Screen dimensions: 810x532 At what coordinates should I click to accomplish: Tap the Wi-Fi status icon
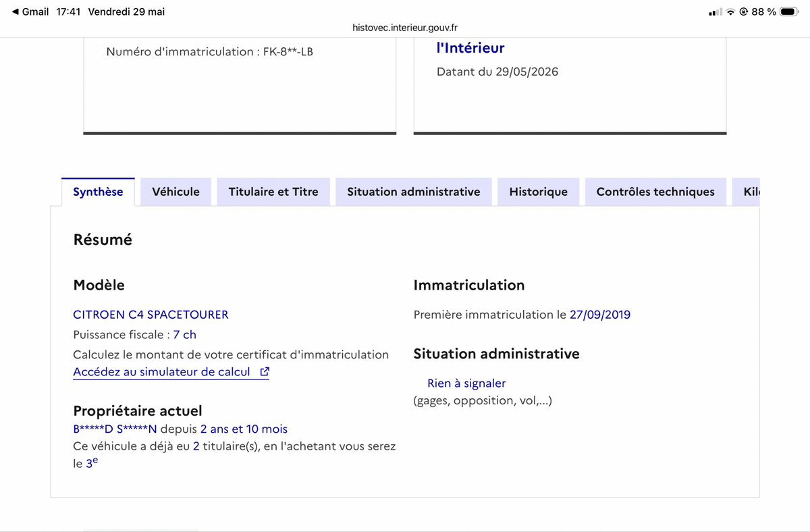click(x=730, y=11)
